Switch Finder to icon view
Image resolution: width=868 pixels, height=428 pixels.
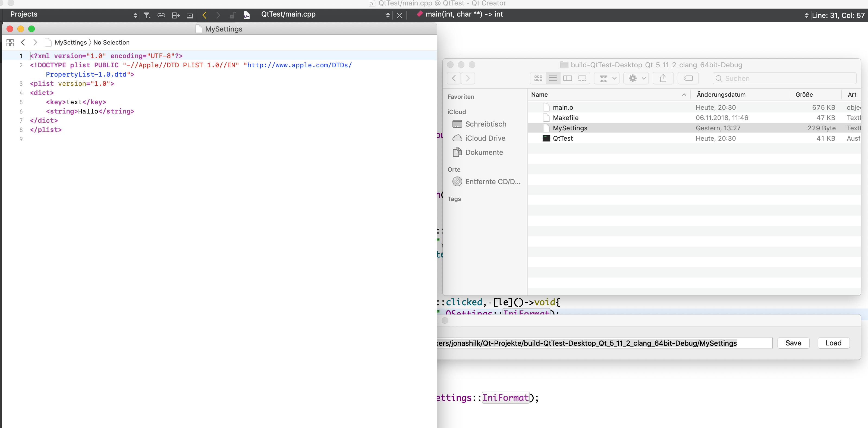538,78
